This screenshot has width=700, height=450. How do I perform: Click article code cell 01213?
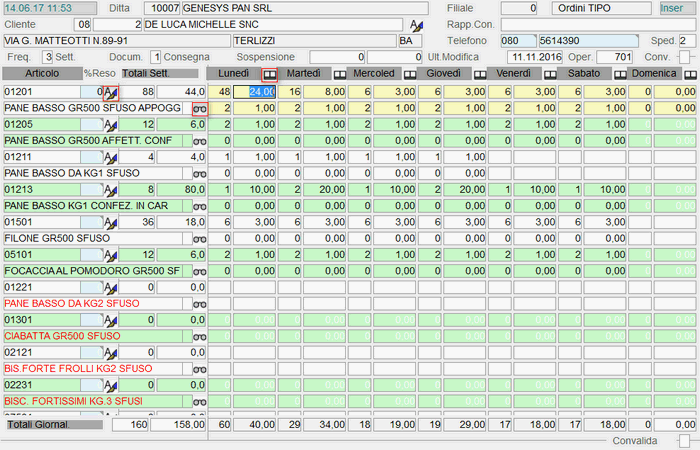(x=42, y=190)
